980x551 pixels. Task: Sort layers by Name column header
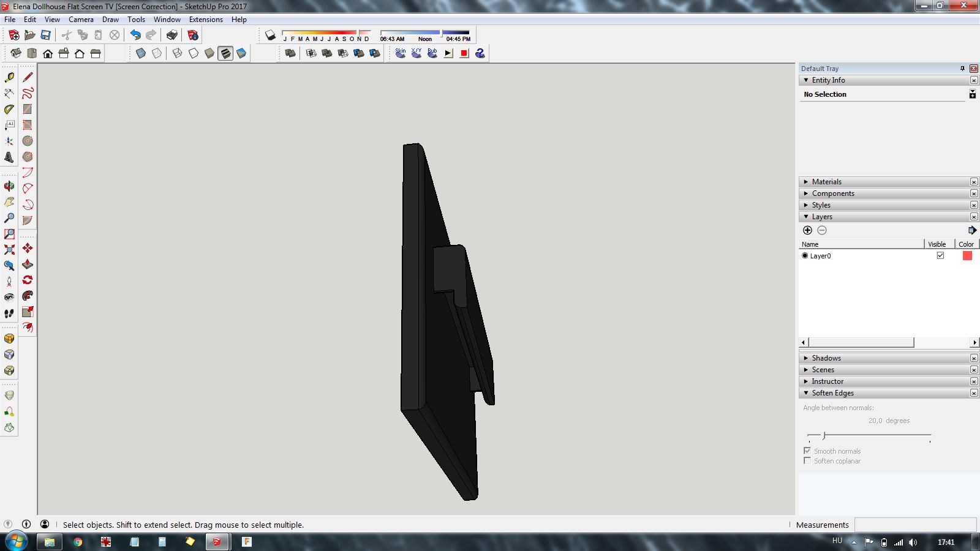point(861,244)
